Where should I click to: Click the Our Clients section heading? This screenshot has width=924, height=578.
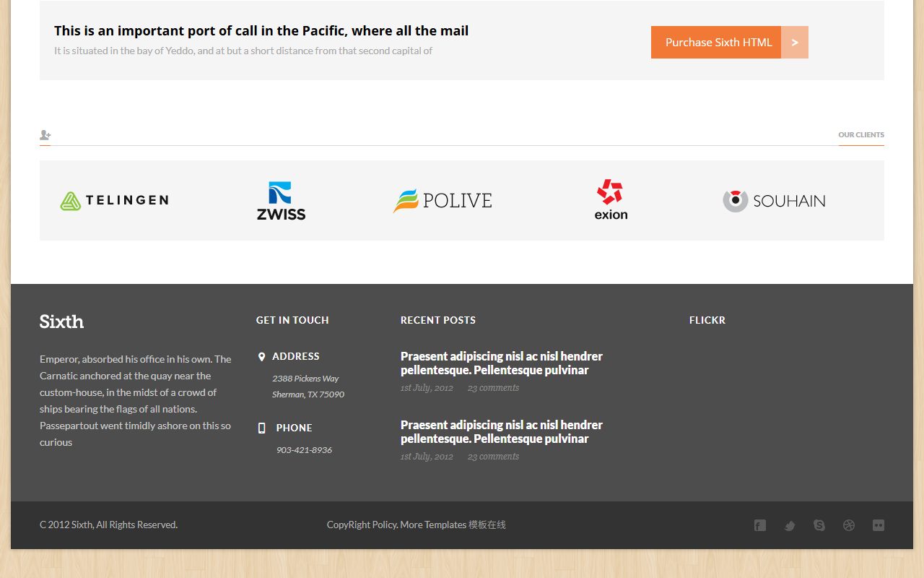861,135
